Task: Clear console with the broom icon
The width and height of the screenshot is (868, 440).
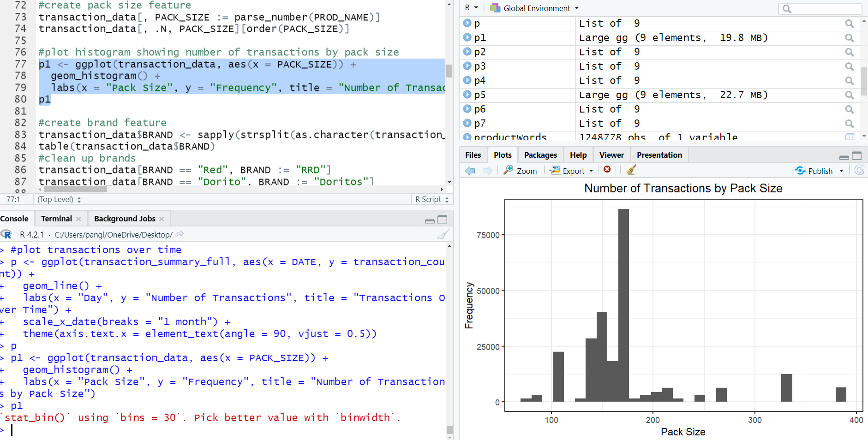Action: [443, 235]
